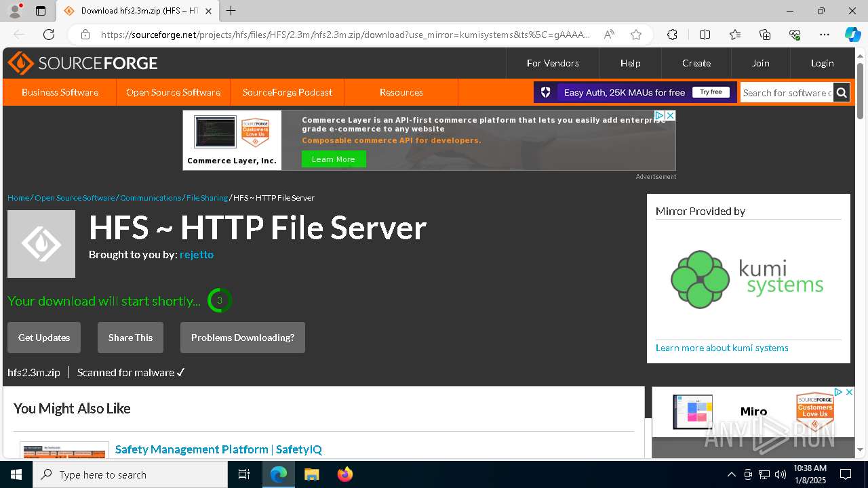Open the rejetto author link
The height and width of the screenshot is (488, 868).
197,255
